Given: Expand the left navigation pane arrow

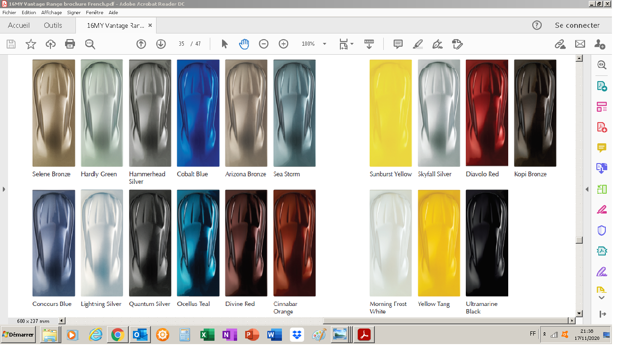Looking at the screenshot, I should [4, 189].
